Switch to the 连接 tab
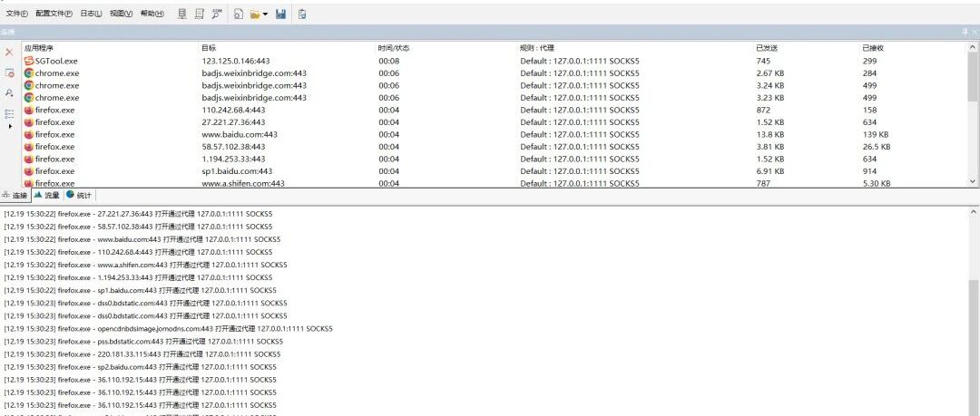980x416 pixels. click(15, 196)
